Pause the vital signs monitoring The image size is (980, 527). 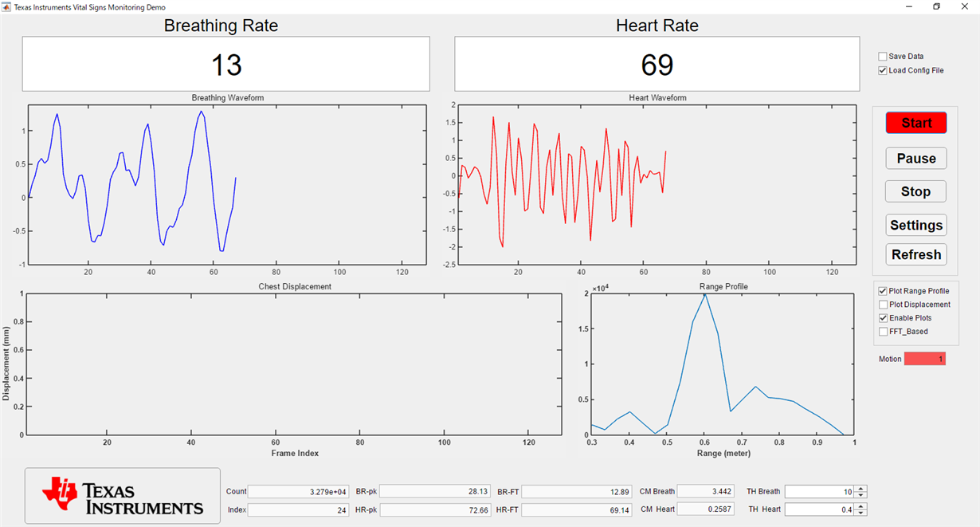(x=916, y=158)
